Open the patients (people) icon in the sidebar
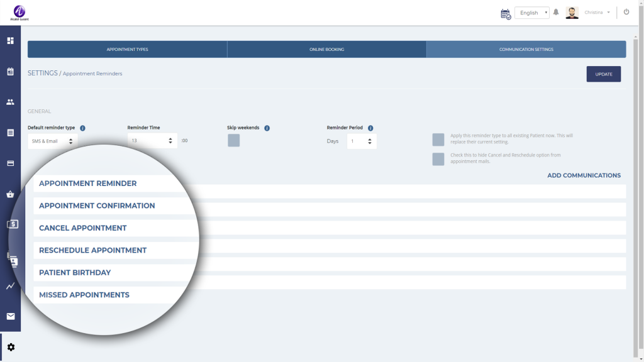Screen dimensions: 644x362 pyautogui.click(x=10, y=102)
